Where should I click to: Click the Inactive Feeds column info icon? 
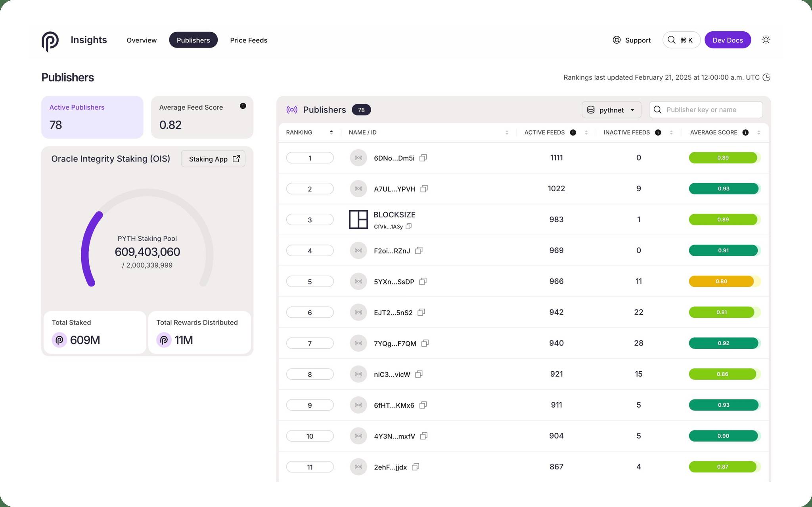click(658, 133)
